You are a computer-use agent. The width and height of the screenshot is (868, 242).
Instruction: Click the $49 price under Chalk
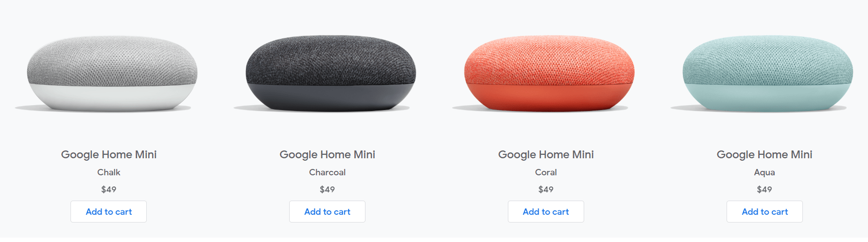tap(109, 189)
